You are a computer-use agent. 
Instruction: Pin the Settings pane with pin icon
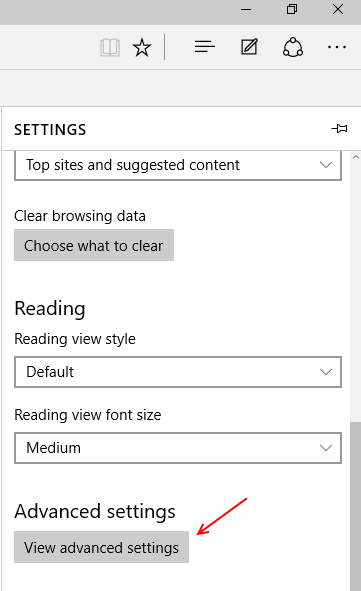(340, 129)
